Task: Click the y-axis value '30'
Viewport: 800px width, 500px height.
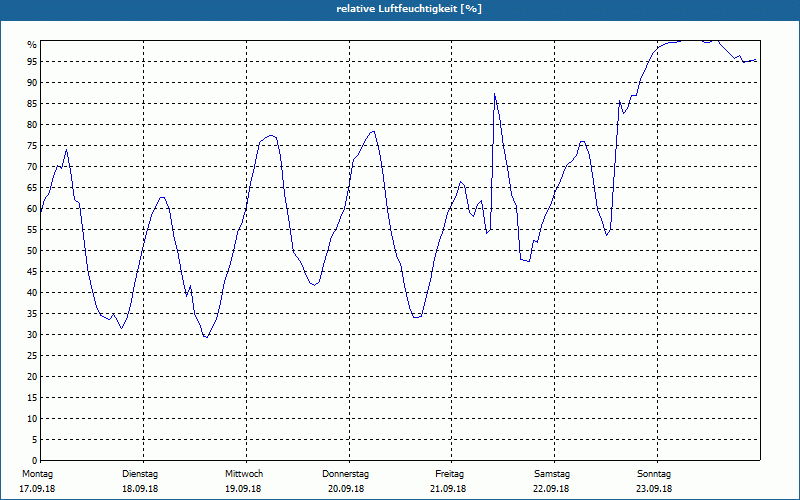Action: click(x=32, y=335)
